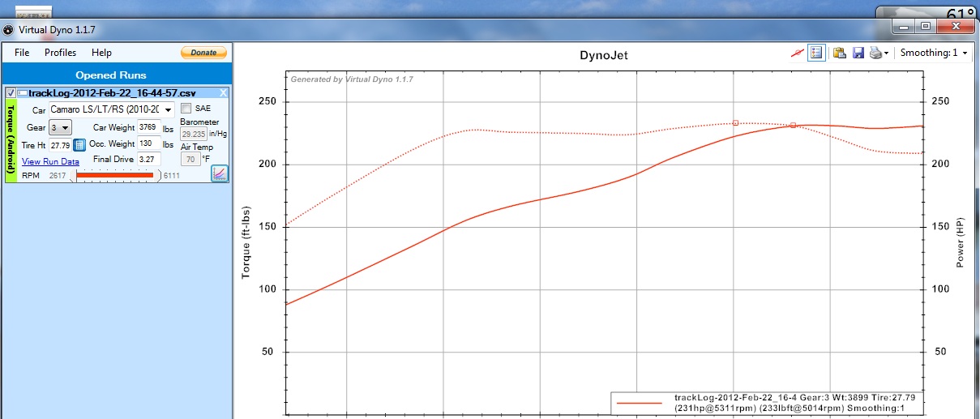
Task: Click the save floppy disk icon
Action: [858, 53]
